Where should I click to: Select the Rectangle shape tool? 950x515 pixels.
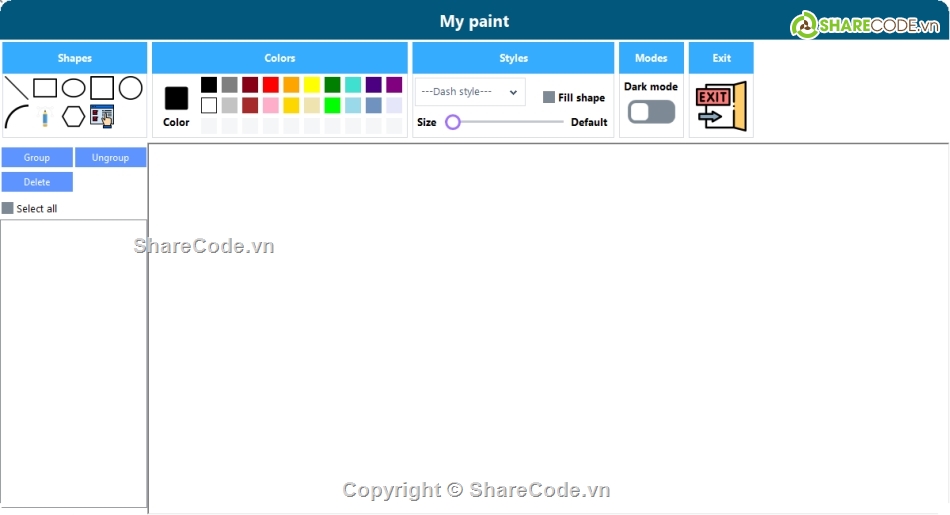(x=45, y=88)
